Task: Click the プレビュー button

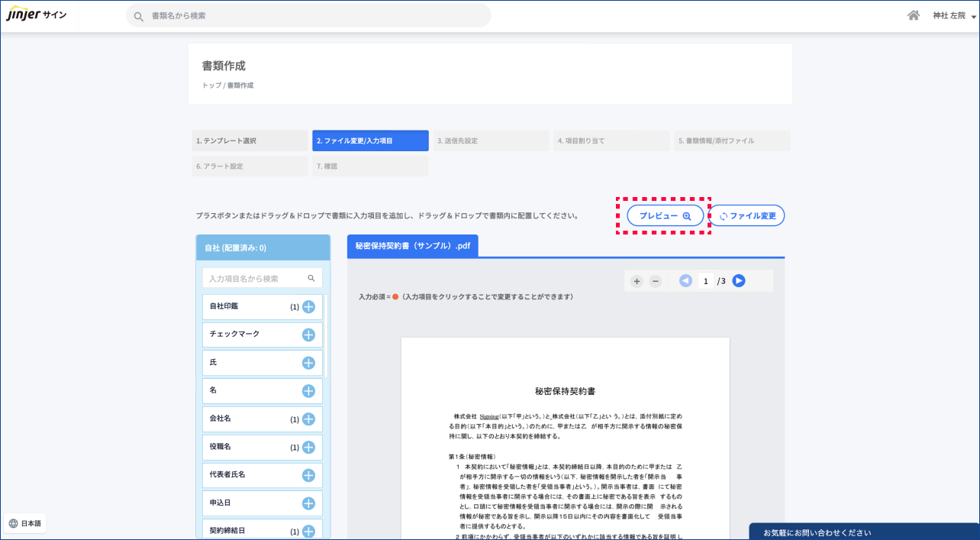Action: coord(665,216)
